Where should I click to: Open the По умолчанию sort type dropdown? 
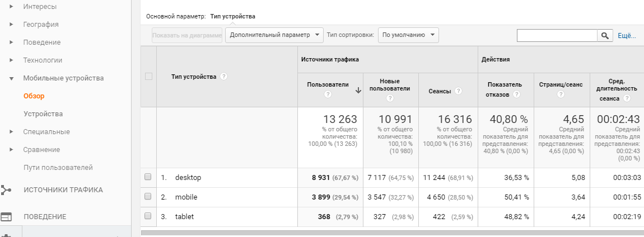[x=408, y=35]
